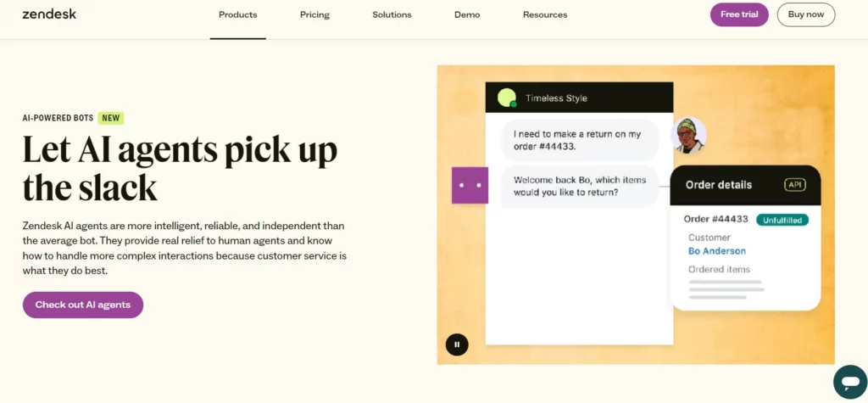The width and height of the screenshot is (868, 403).
Task: Click the "Welcome back Bo" chat message
Action: (x=580, y=187)
